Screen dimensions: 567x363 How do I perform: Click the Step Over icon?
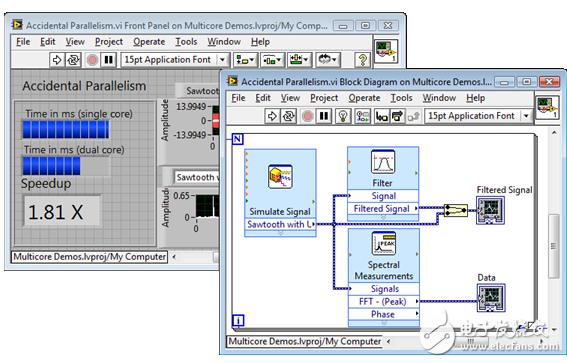pos(397,116)
